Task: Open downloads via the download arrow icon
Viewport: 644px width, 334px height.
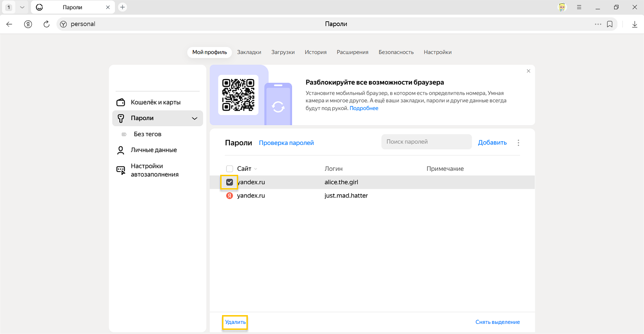Action: coord(634,24)
